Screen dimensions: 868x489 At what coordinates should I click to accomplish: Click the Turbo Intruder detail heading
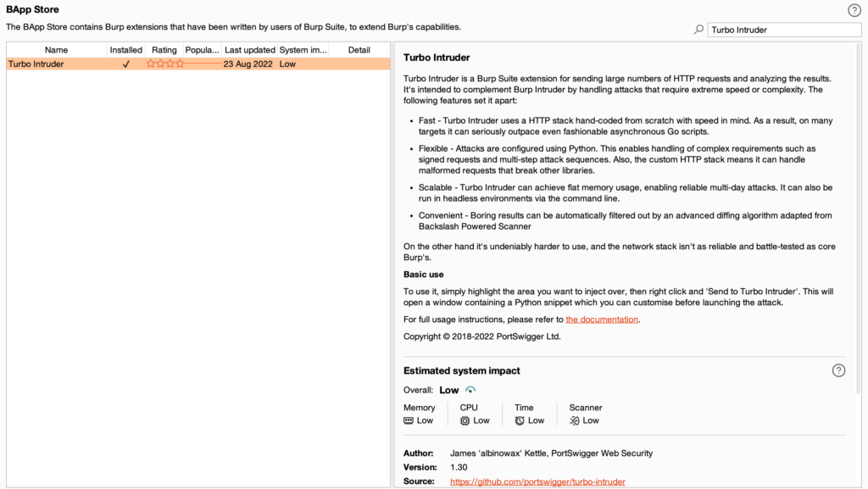[437, 58]
